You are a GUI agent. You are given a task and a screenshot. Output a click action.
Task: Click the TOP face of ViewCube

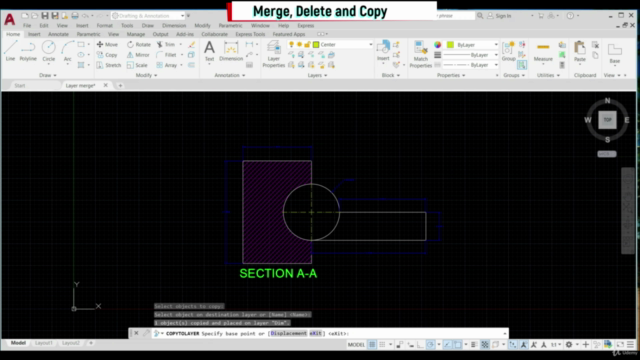click(x=607, y=120)
